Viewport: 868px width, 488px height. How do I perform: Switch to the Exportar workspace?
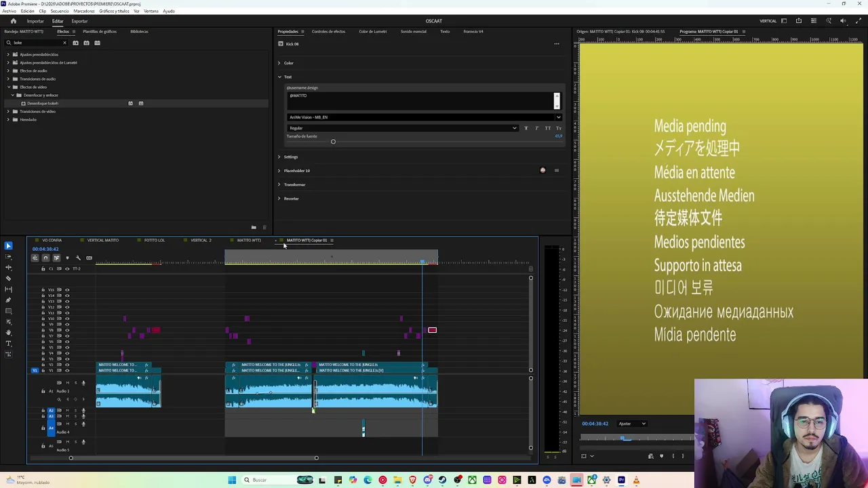[x=79, y=21]
